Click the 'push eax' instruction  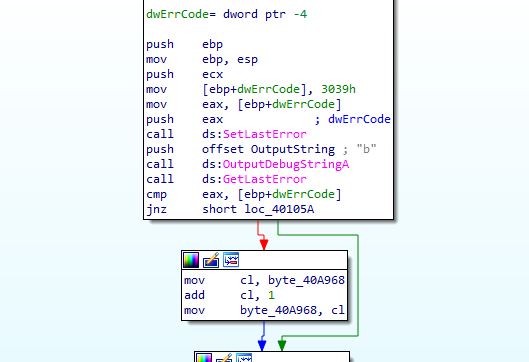tap(185, 119)
